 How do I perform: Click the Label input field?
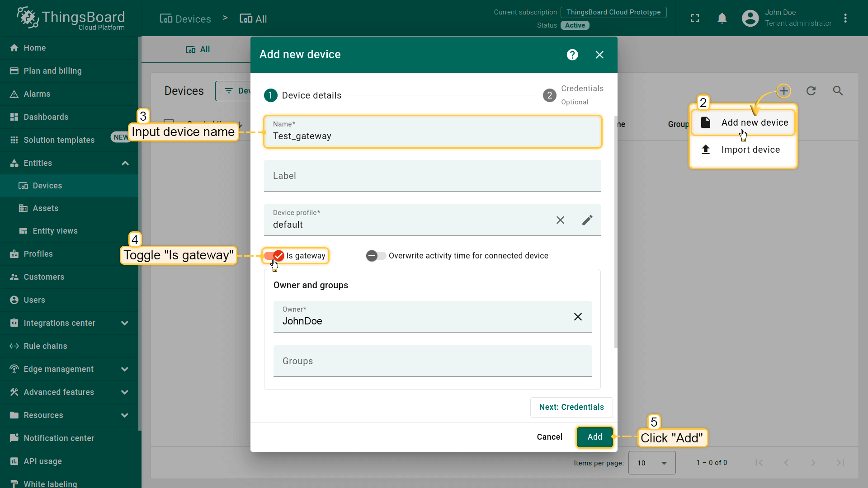432,176
